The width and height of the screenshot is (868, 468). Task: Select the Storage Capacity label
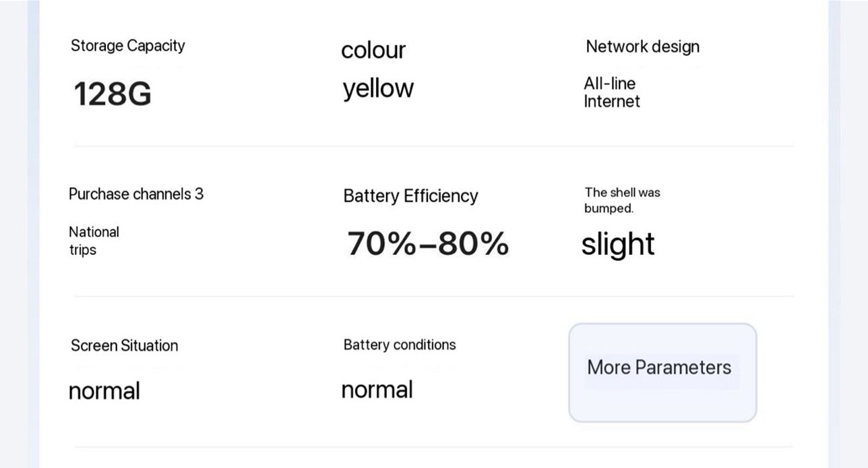127,46
